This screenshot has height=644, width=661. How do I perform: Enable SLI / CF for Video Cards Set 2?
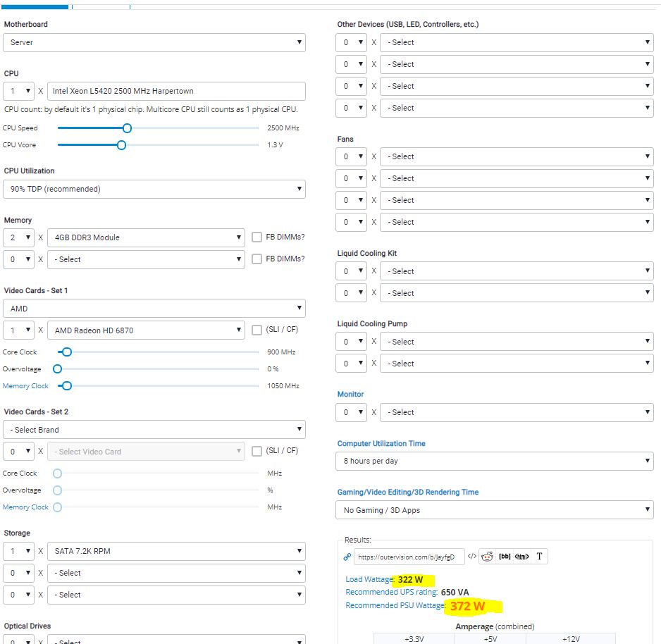[257, 451]
